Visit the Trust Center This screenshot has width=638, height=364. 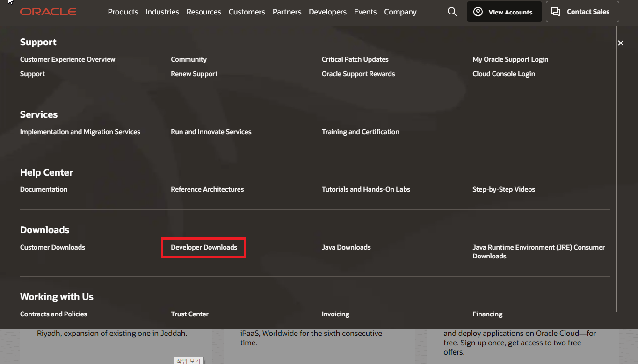tap(189, 314)
